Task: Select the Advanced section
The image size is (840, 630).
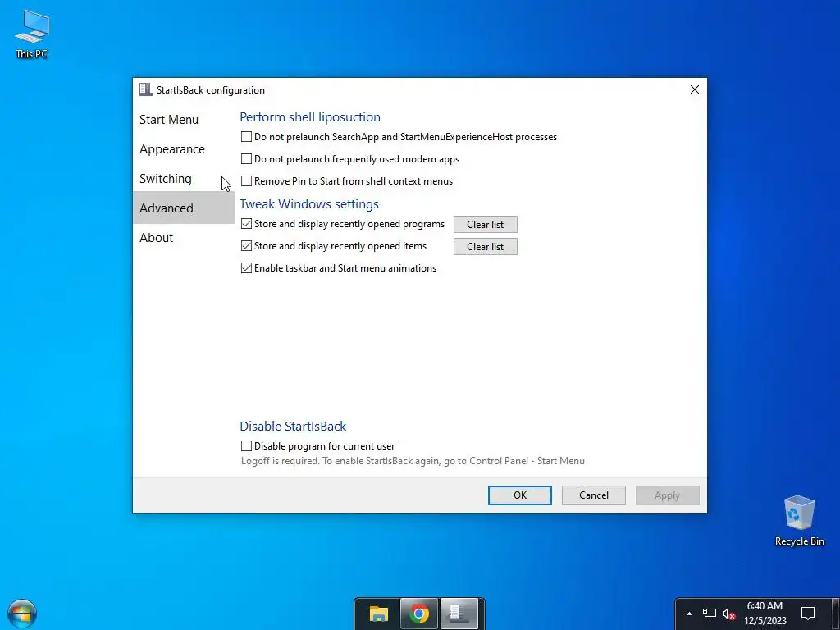Action: (x=183, y=208)
